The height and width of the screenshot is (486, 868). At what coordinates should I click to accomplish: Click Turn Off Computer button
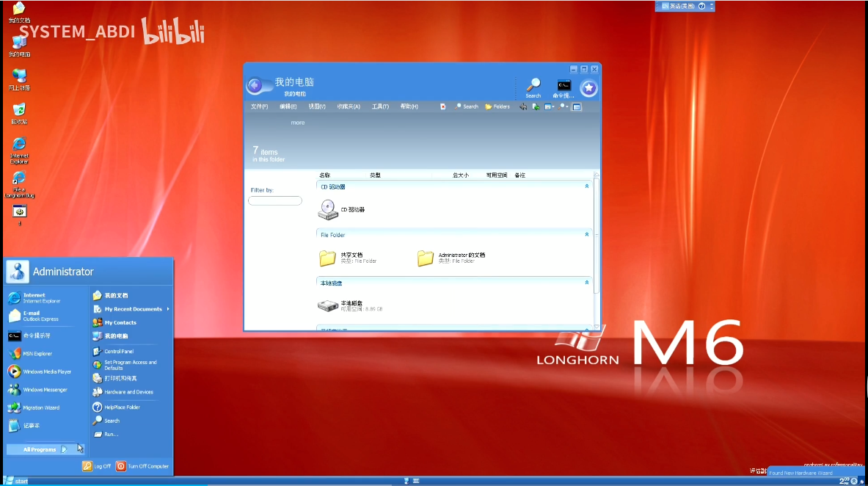click(142, 466)
